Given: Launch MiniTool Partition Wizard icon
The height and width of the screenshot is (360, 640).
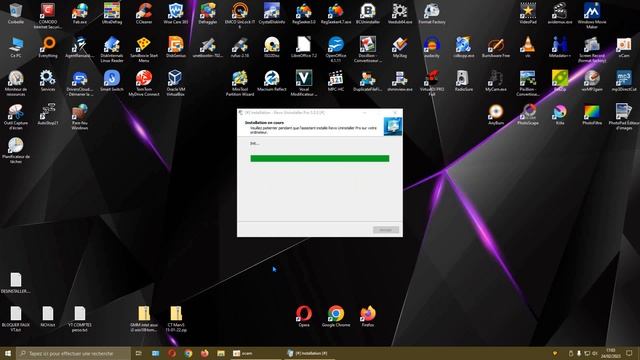Looking at the screenshot, I should coord(240,83).
